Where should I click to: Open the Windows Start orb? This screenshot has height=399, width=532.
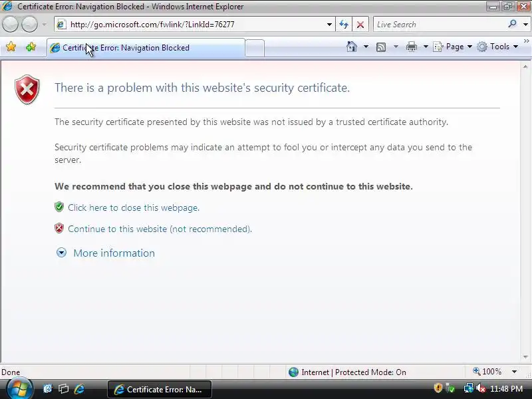pyautogui.click(x=19, y=388)
